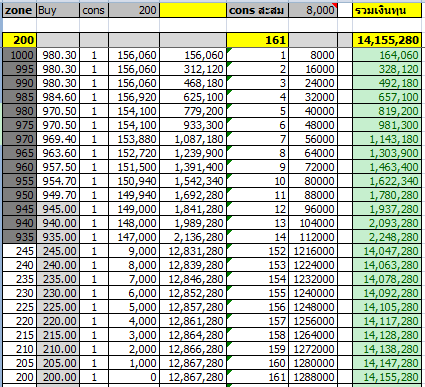Click zone cell 1000
Viewport: 425px width, 387px height.
(x=19, y=55)
